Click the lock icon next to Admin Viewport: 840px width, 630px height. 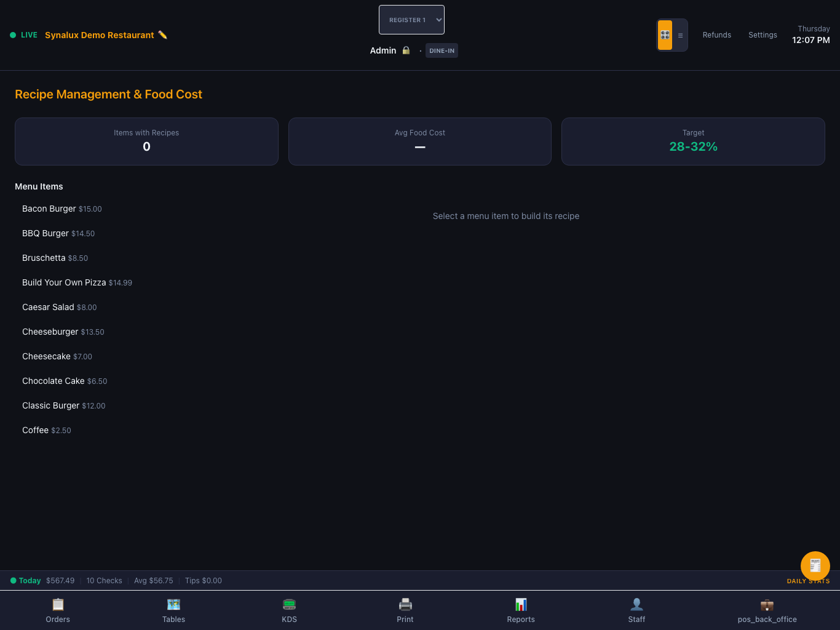click(406, 50)
